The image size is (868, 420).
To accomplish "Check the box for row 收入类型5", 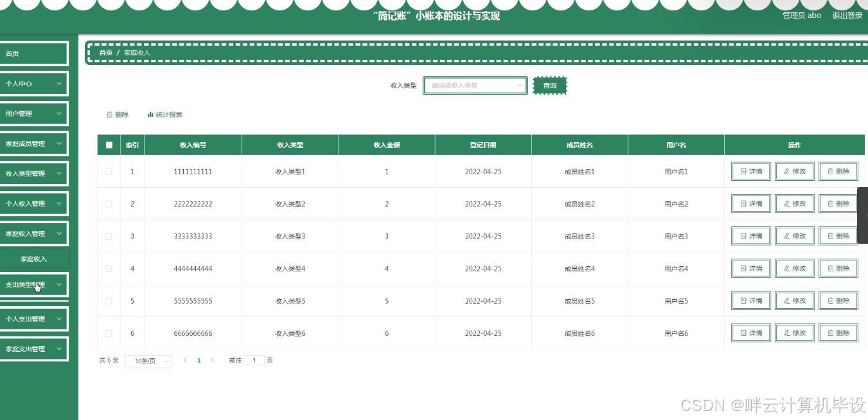I will [x=108, y=301].
